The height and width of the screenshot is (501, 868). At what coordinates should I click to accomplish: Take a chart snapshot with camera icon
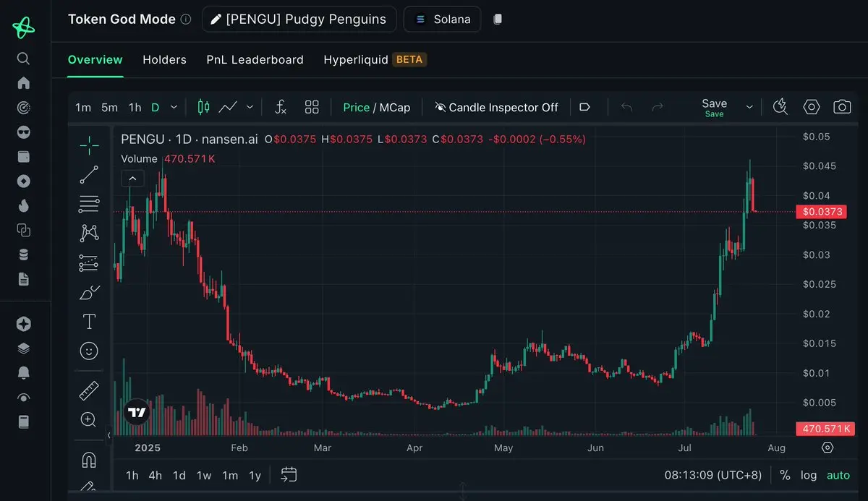(x=842, y=107)
